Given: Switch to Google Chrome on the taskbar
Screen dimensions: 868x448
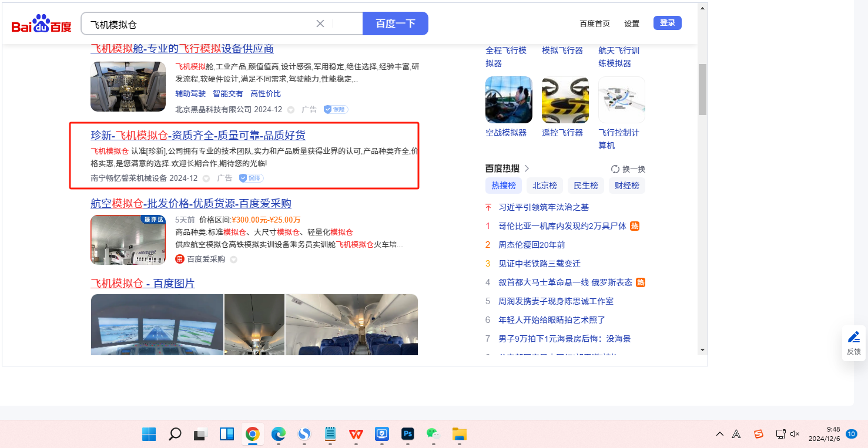Looking at the screenshot, I should (253, 434).
